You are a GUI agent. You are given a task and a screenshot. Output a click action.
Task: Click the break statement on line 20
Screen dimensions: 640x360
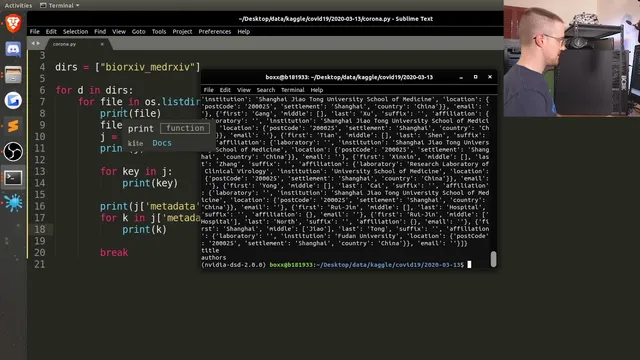click(x=114, y=253)
